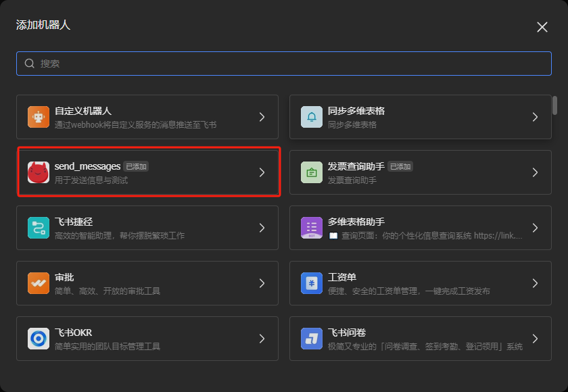Click the 便捷、安全的工资单管理 description
Screen dimensions: 568x392
pyautogui.click(x=408, y=291)
